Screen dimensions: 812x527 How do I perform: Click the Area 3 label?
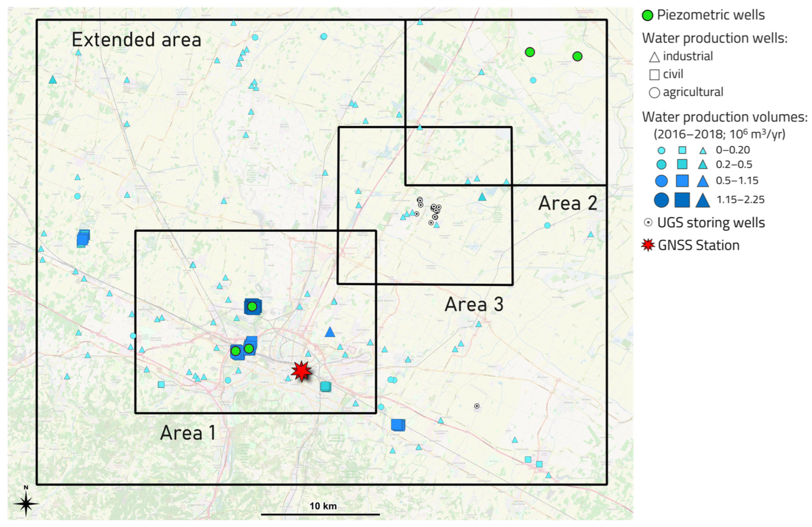474,304
